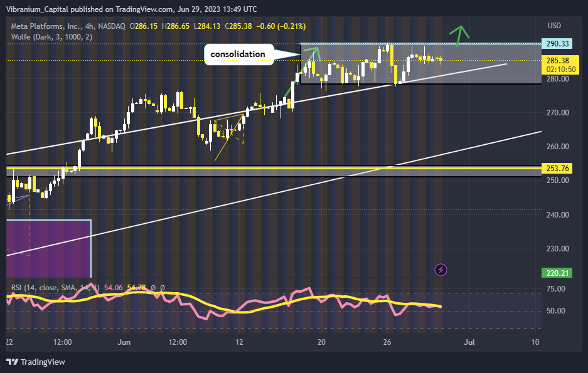
Task: Click the green 220.21 price label
Action: tap(557, 273)
